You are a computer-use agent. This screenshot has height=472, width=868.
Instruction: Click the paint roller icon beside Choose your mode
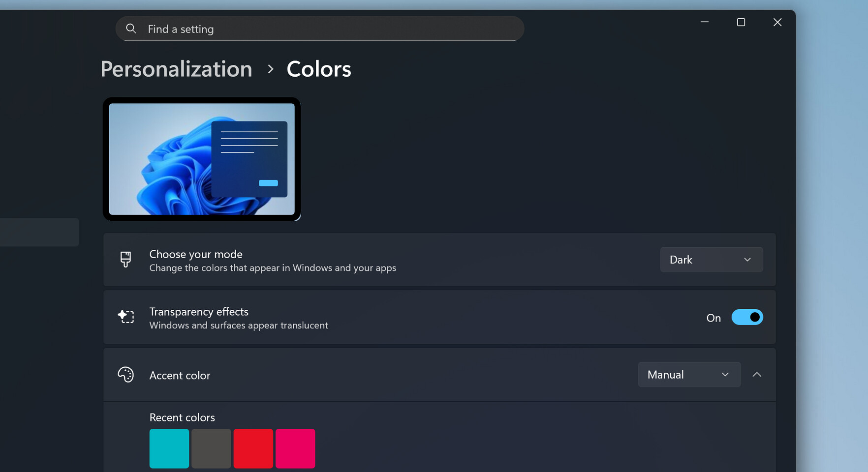click(126, 259)
